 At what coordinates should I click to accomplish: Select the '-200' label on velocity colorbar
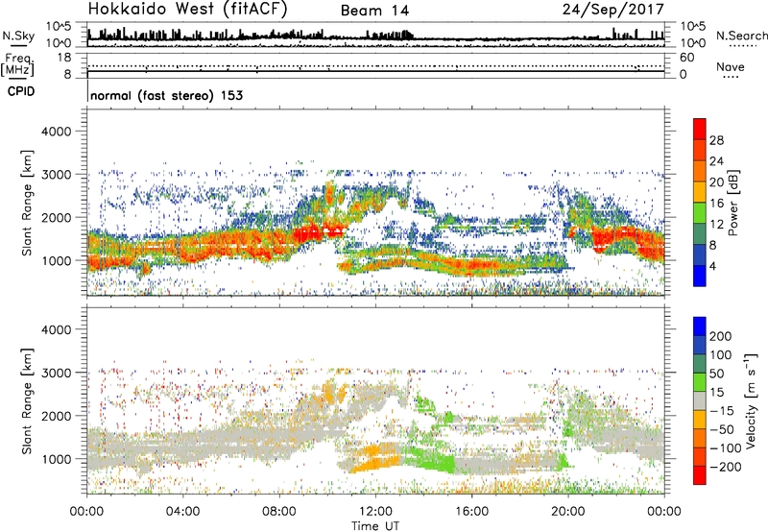tap(726, 467)
